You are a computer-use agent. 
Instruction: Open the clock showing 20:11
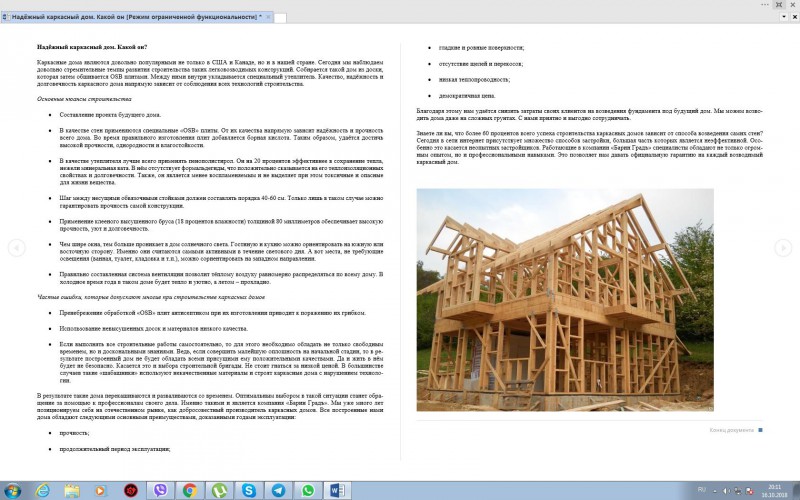click(774, 491)
